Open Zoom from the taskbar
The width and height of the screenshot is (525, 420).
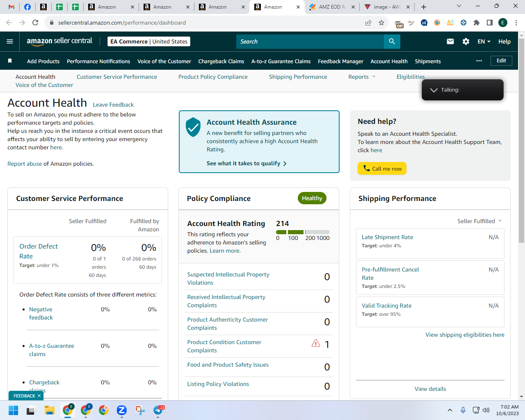tap(121, 410)
